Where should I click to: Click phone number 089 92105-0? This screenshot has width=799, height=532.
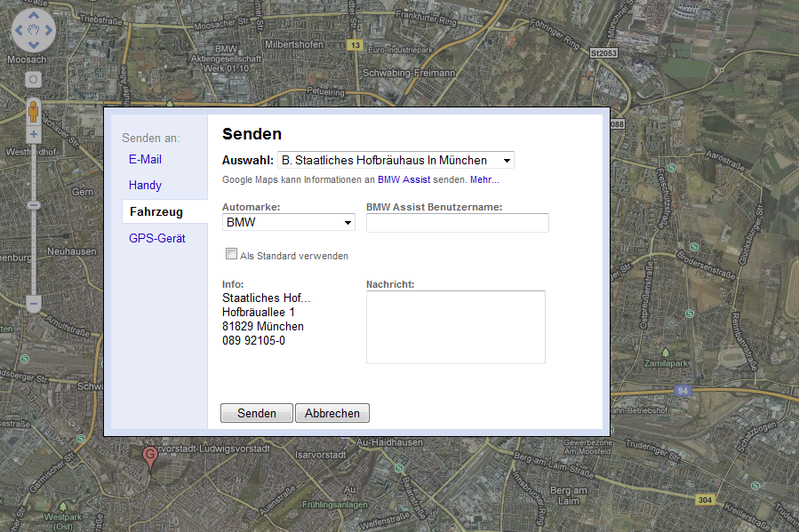pos(254,340)
